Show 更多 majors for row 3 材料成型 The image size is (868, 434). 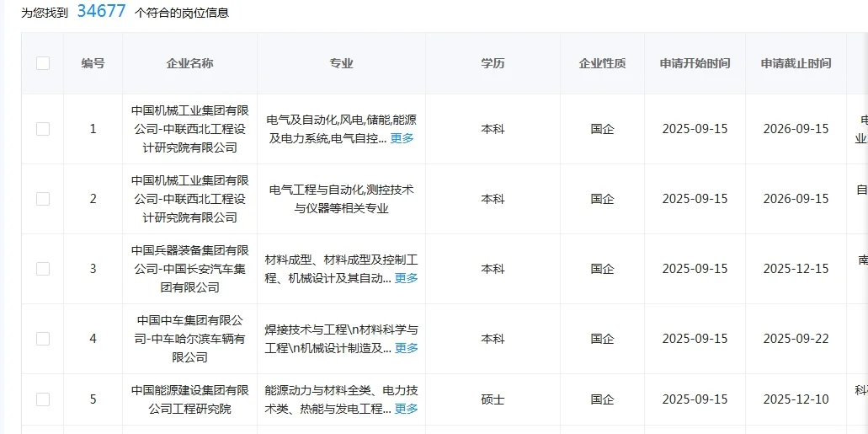[x=406, y=278]
